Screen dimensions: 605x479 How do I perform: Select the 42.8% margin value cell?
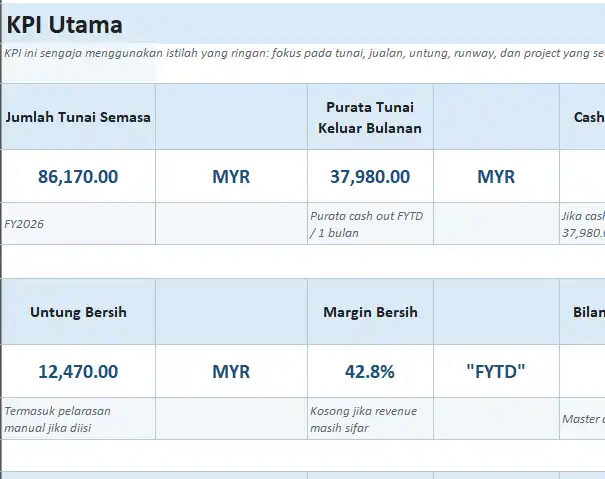pyautogui.click(x=370, y=372)
